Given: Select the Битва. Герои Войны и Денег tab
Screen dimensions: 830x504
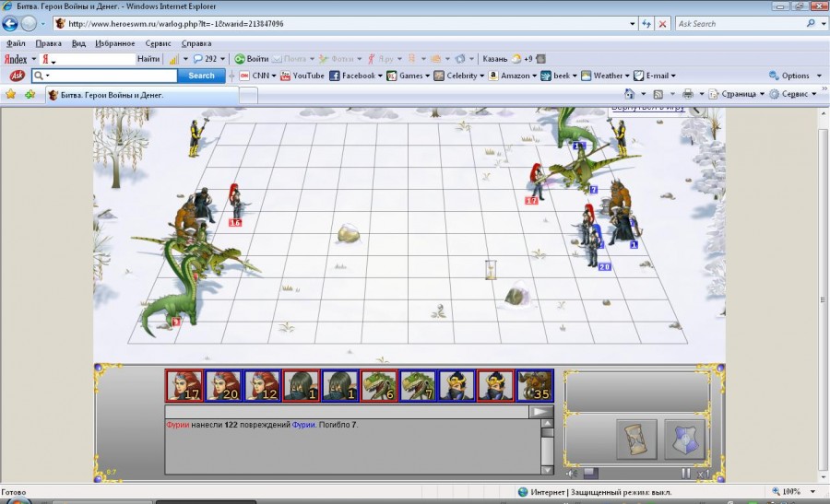Looking at the screenshot, I should click(142, 95).
